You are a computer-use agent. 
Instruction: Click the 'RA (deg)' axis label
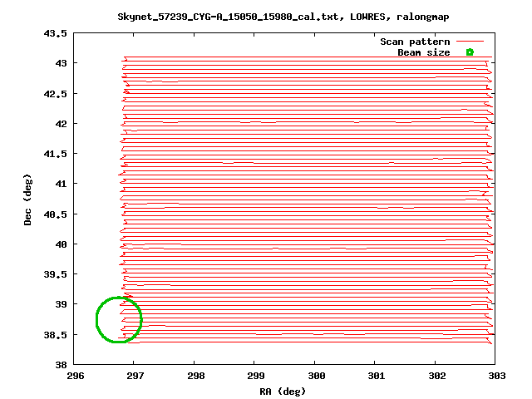coord(283,392)
